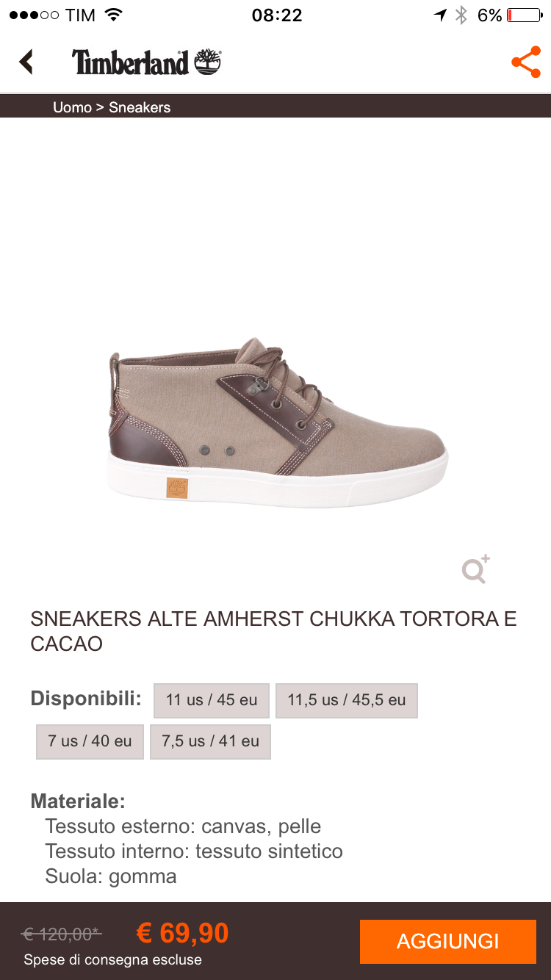Tap the Bluetooth status icon

[461, 15]
